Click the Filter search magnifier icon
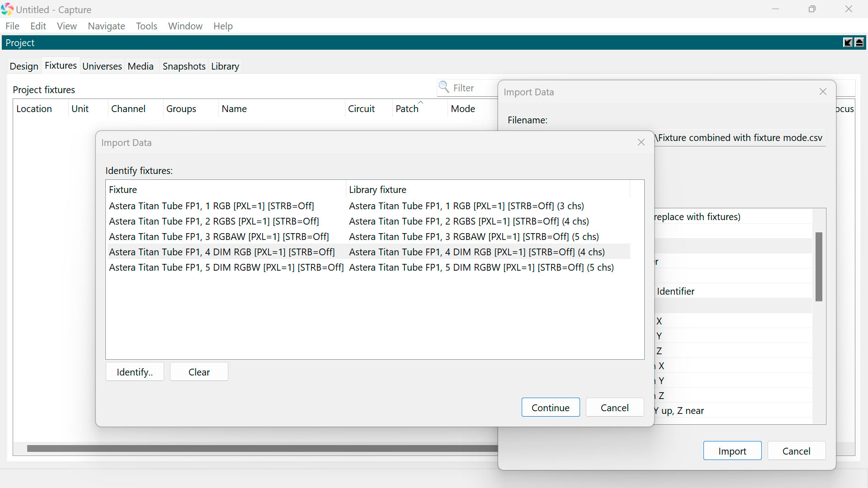 (x=444, y=87)
